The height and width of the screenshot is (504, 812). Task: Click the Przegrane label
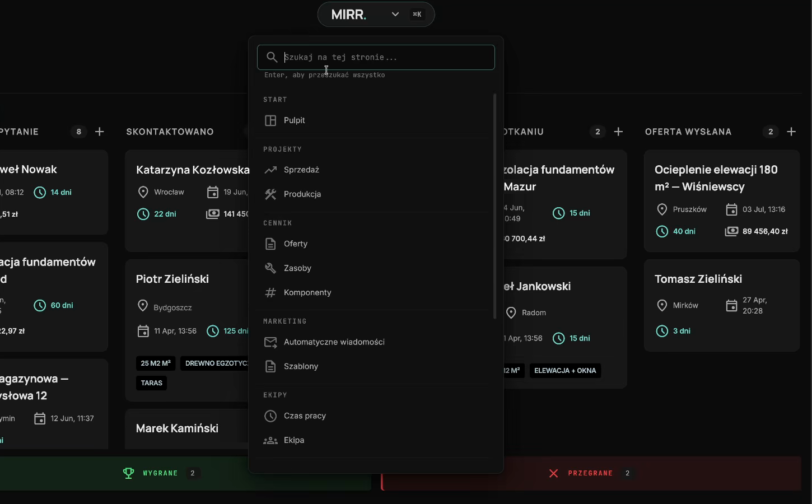[x=590, y=473]
